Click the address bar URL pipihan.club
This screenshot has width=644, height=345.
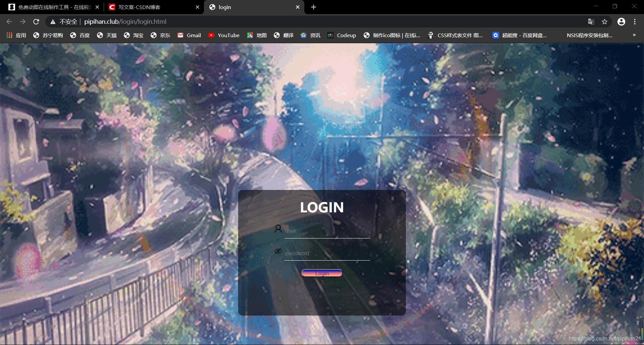tap(125, 22)
